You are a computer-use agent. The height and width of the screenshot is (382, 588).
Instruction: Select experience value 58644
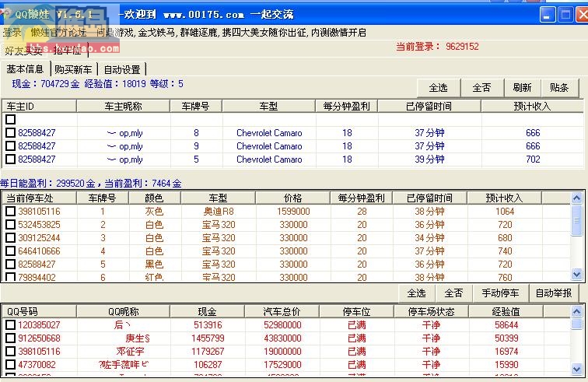pyautogui.click(x=506, y=325)
